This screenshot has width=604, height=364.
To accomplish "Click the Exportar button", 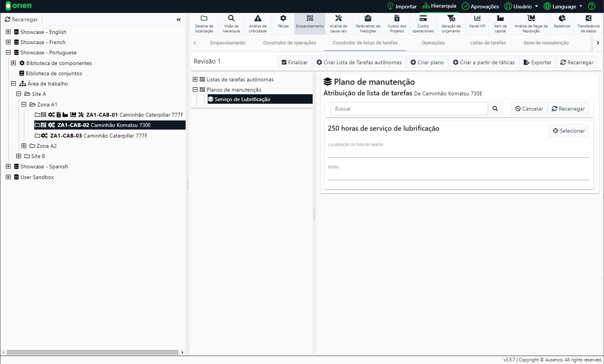I will [x=537, y=62].
